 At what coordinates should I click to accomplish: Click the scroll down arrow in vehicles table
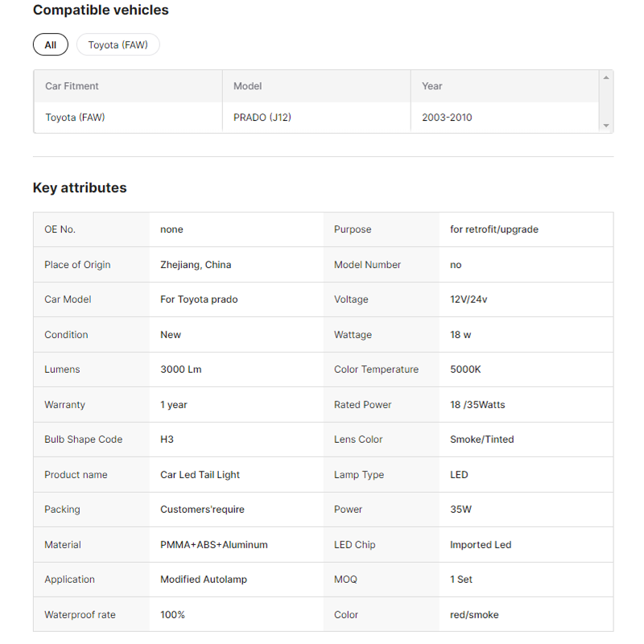point(605,126)
